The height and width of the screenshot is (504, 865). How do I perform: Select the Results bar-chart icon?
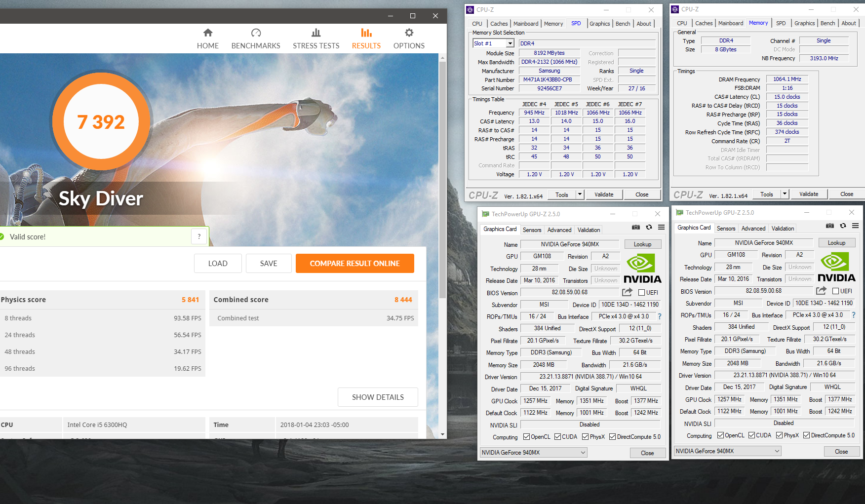tap(366, 33)
